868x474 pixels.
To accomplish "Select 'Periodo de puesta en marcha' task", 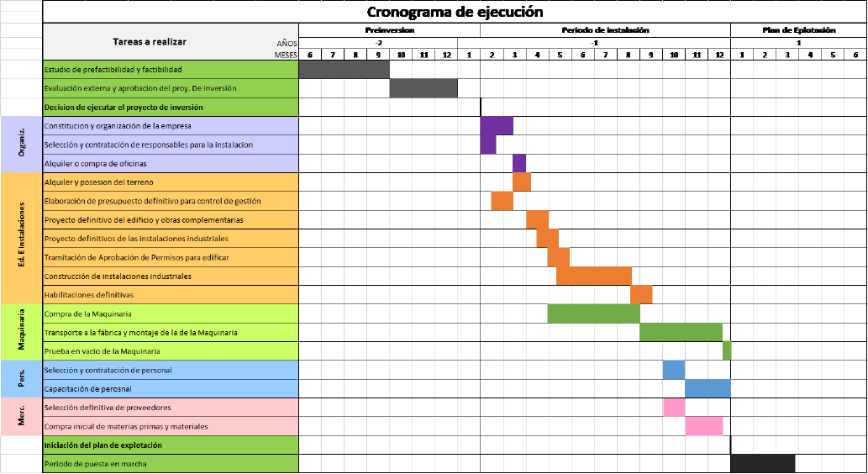I will (x=171, y=464).
